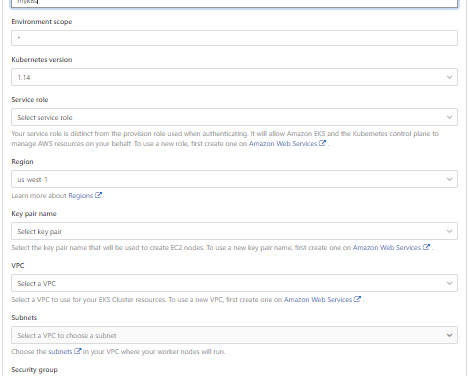Viewport: 468px width, 376px height.
Task: Open the Kubernetes version dropdown
Action: [x=234, y=77]
